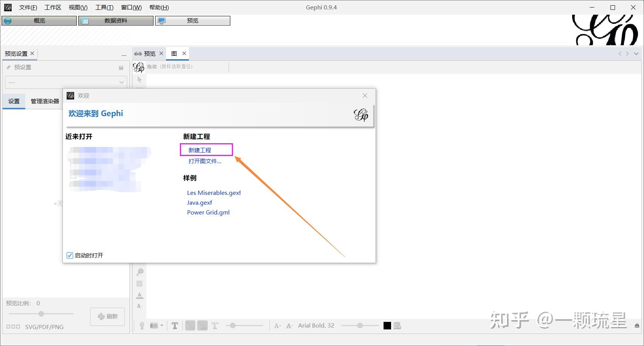
Task: Click the camera screenshot icon in bottom toolbar
Action: [x=154, y=326]
